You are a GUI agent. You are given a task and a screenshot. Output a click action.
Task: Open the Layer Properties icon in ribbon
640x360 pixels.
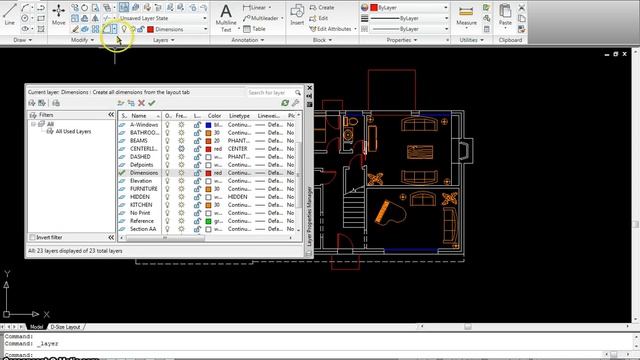[x=124, y=7]
